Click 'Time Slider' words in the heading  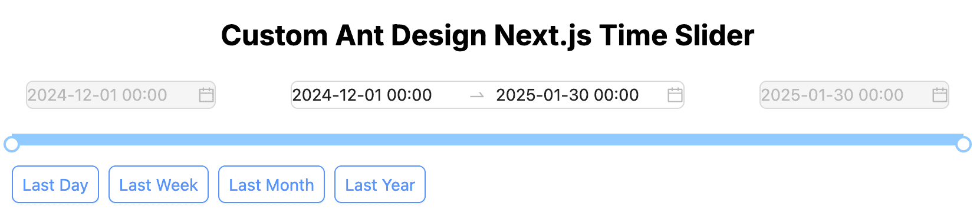tap(677, 35)
